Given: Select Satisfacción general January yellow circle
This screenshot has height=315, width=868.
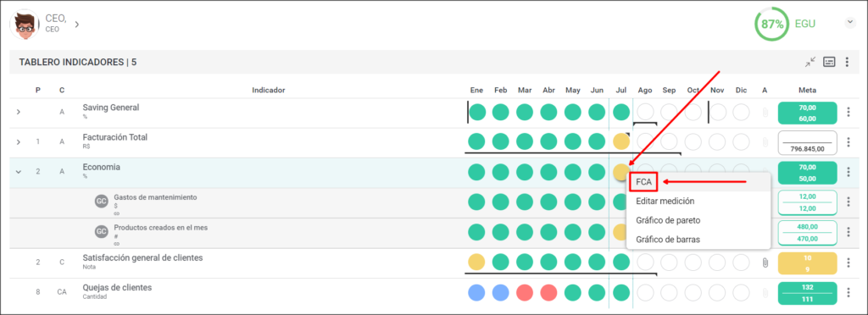Looking at the screenshot, I should tap(476, 262).
